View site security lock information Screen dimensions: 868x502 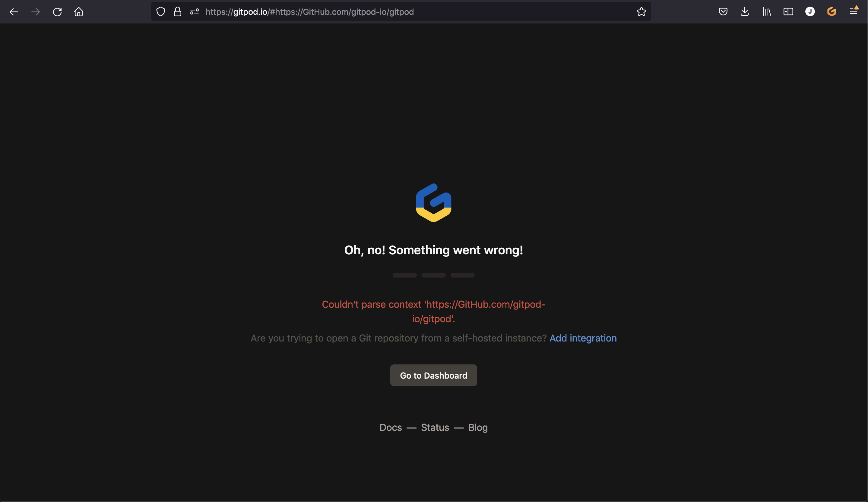(x=177, y=12)
